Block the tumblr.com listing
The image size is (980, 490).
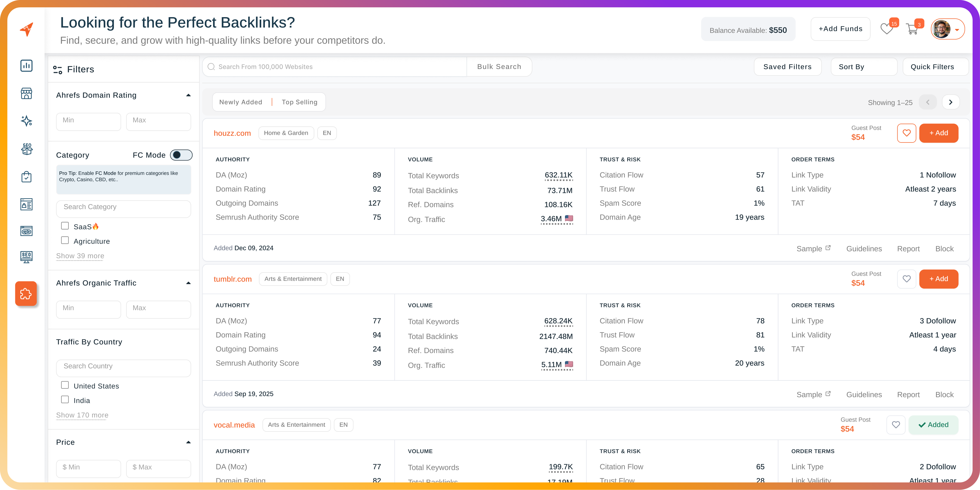pyautogui.click(x=944, y=394)
